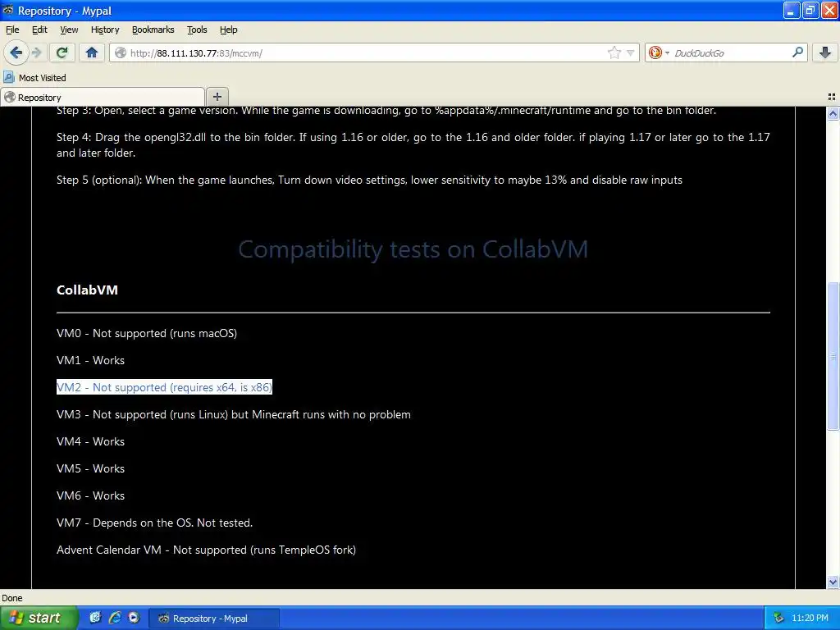Open the Edit menu

[x=39, y=30]
